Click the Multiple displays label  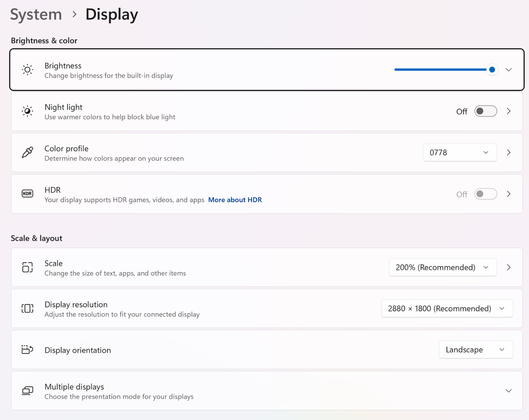tap(74, 387)
